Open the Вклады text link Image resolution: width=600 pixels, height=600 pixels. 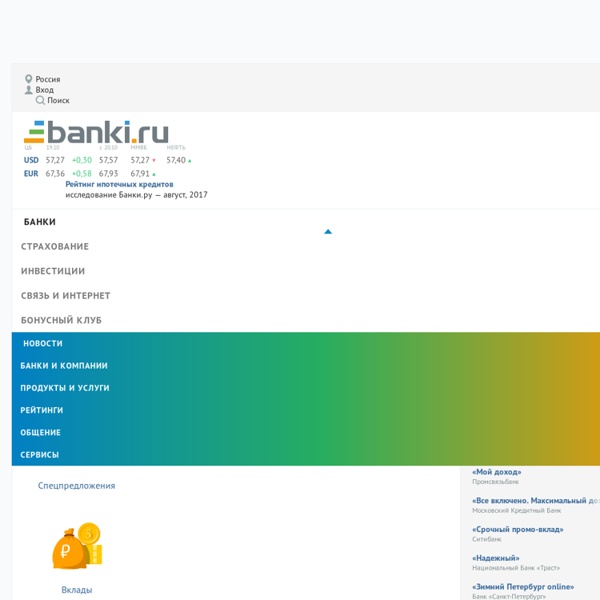pyautogui.click(x=77, y=590)
